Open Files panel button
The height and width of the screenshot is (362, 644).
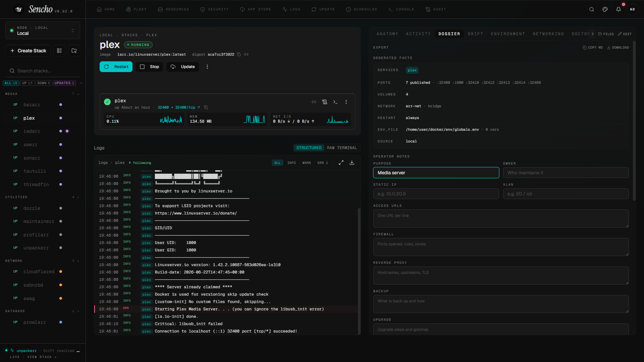pyautogui.click(x=606, y=34)
